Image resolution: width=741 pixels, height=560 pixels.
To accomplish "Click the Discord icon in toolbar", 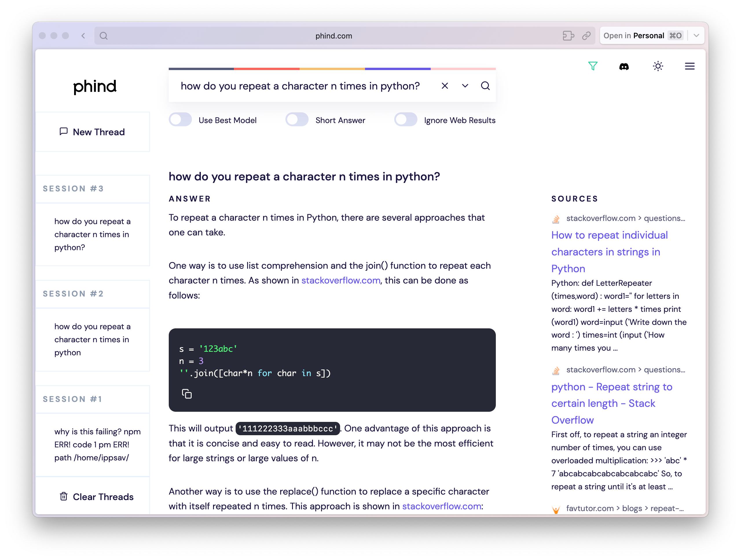I will [625, 66].
